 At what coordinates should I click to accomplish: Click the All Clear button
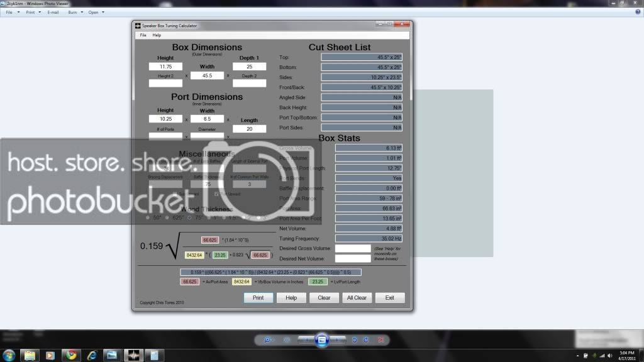pyautogui.click(x=357, y=297)
